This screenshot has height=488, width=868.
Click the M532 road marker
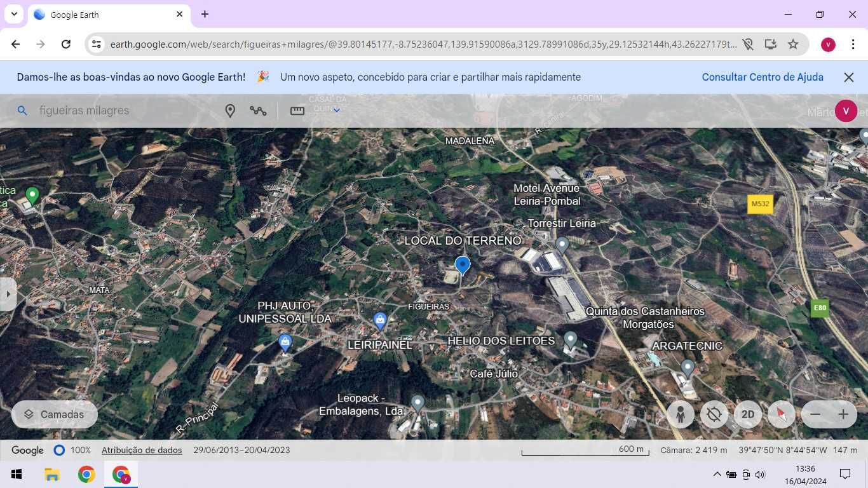click(x=760, y=204)
